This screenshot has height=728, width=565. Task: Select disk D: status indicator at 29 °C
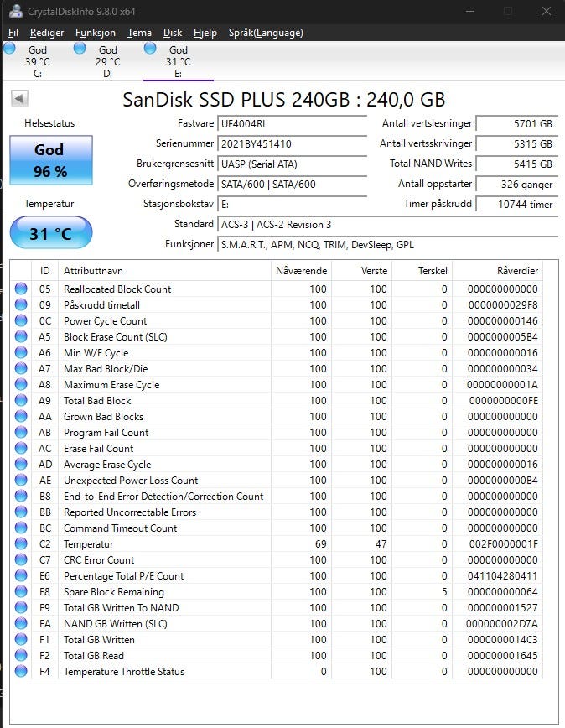(80, 49)
